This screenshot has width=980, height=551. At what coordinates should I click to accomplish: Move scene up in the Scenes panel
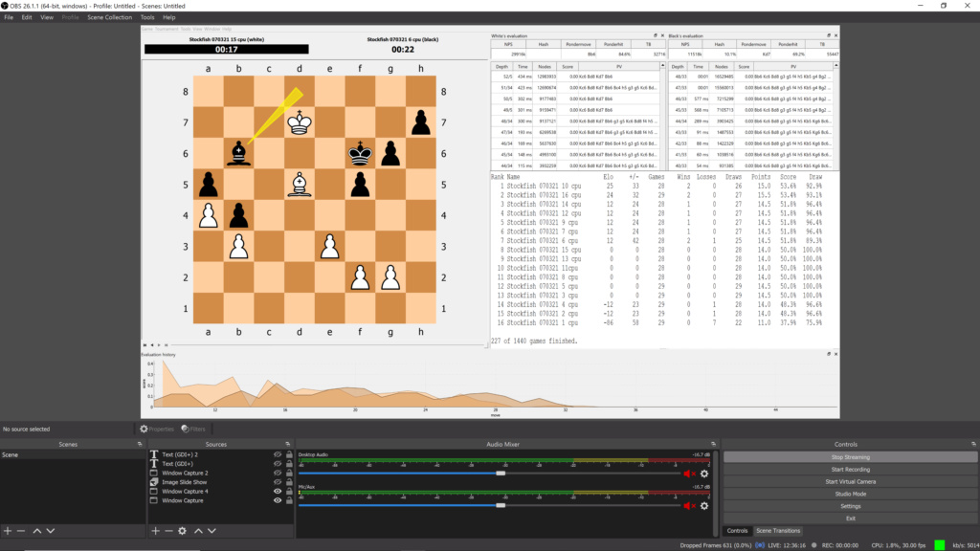pos(37,530)
